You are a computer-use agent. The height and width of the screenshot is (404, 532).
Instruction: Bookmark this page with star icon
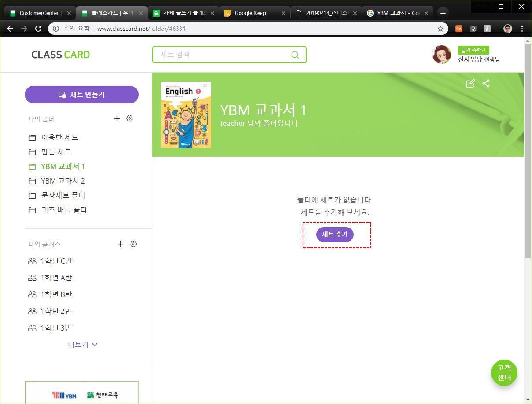[440, 29]
